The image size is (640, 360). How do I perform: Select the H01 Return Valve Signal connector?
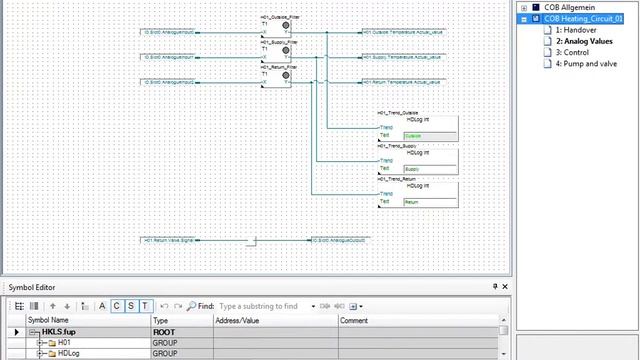169,240
